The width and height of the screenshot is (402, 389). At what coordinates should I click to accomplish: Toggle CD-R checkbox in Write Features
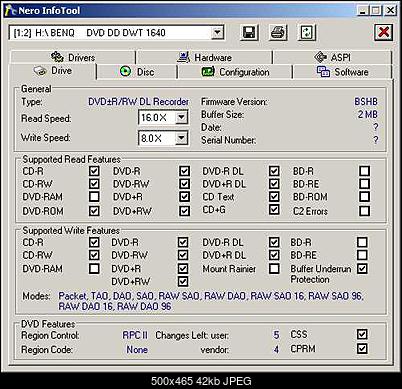94,242
